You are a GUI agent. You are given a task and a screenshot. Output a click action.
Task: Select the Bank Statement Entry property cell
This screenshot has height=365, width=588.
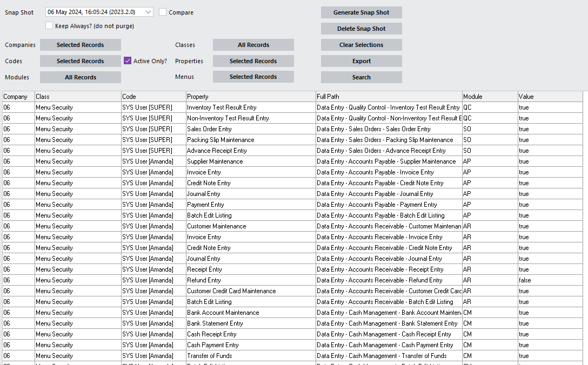tap(251, 323)
